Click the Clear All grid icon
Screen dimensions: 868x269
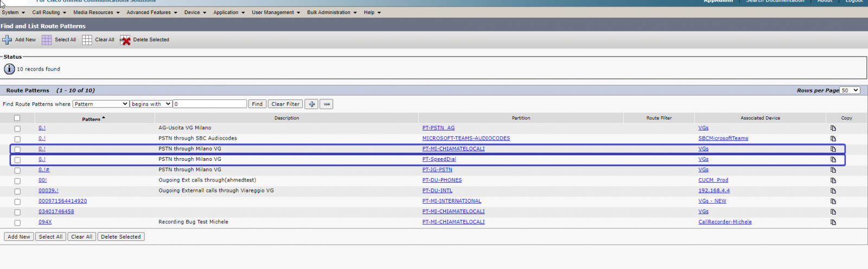click(x=87, y=40)
